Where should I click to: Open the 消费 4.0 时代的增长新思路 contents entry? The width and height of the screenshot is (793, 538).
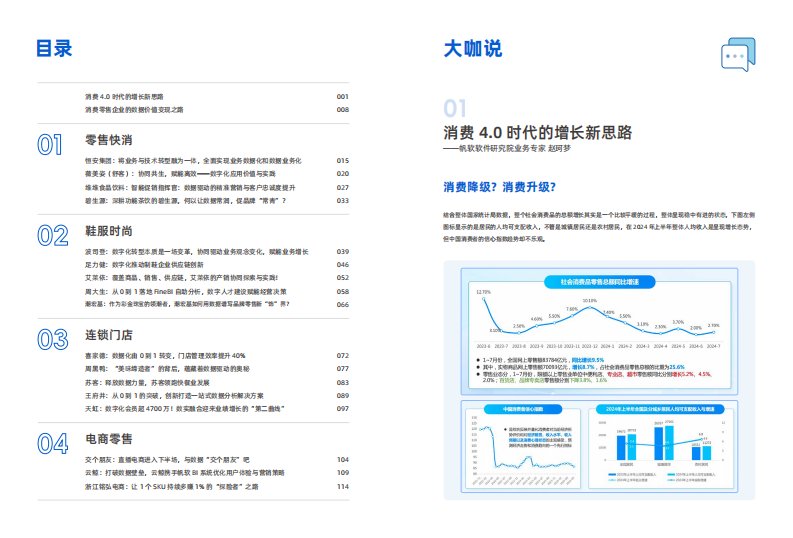[132, 97]
